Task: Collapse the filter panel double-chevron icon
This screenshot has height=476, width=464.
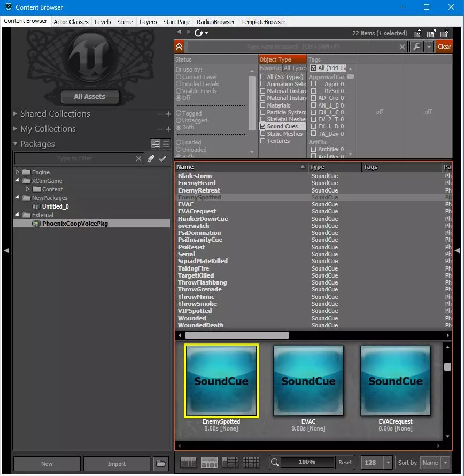Action: [x=180, y=47]
